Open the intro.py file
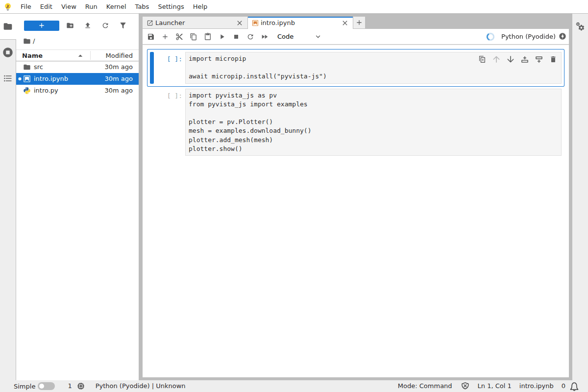The height and width of the screenshot is (392, 588). pyautogui.click(x=46, y=91)
